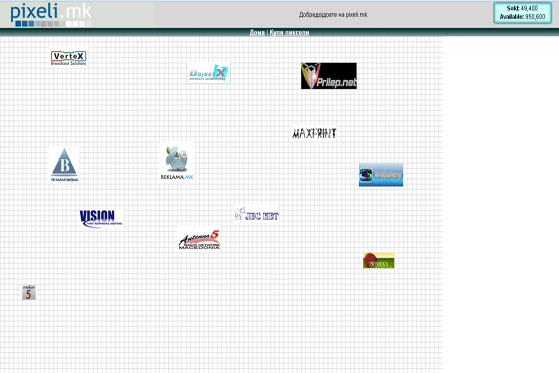The width and height of the screenshot is (559, 373).
Task: Open the Reklama.mk apple logo
Action: [x=177, y=162]
